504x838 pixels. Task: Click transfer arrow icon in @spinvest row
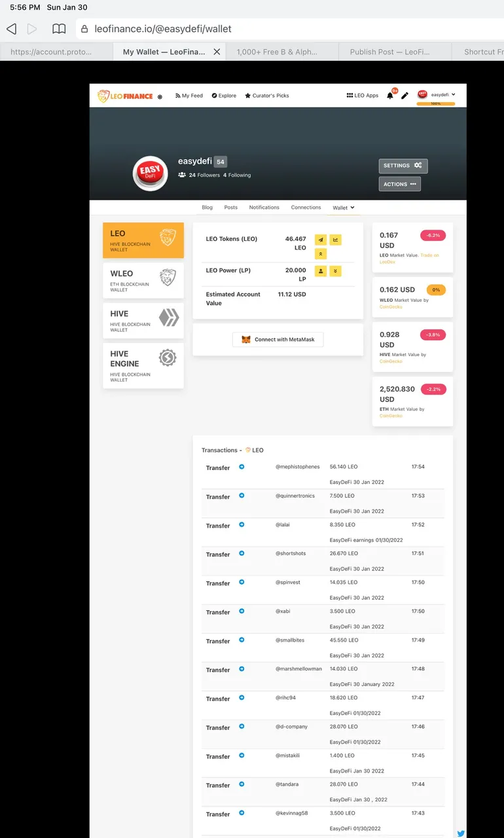(242, 582)
